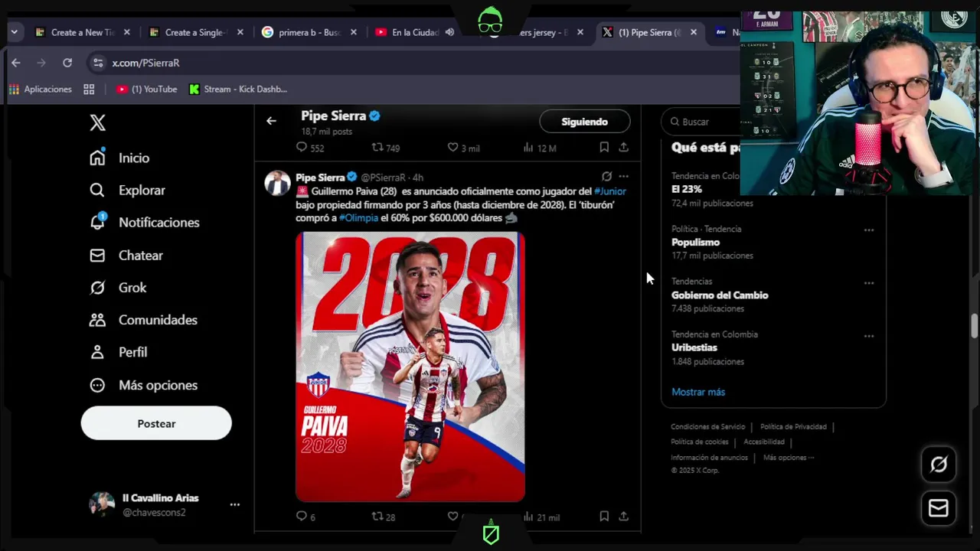Open the Uribestias trend
The height and width of the screenshot is (551, 980).
(694, 347)
